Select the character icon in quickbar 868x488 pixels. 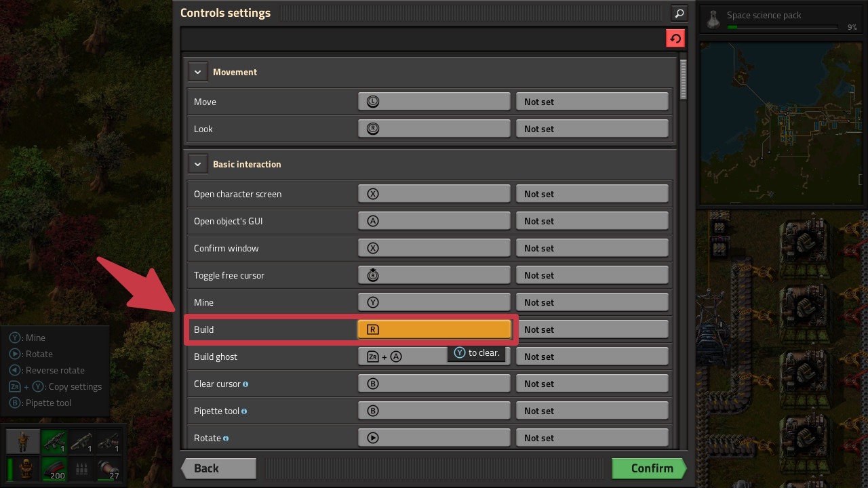click(x=23, y=442)
